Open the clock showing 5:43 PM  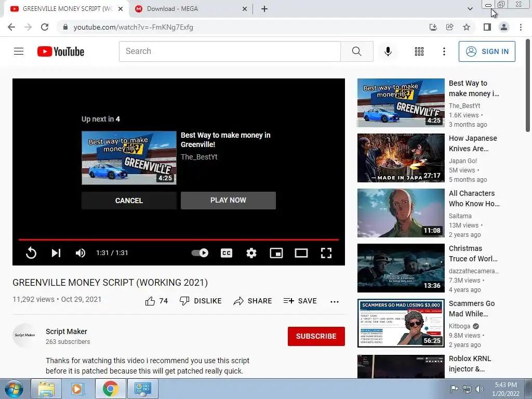(506, 389)
